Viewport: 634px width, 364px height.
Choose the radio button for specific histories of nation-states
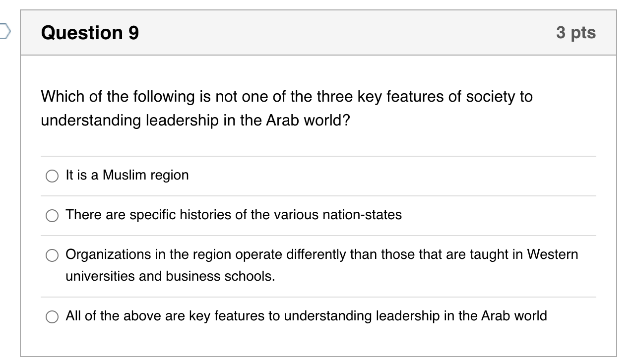tap(52, 215)
